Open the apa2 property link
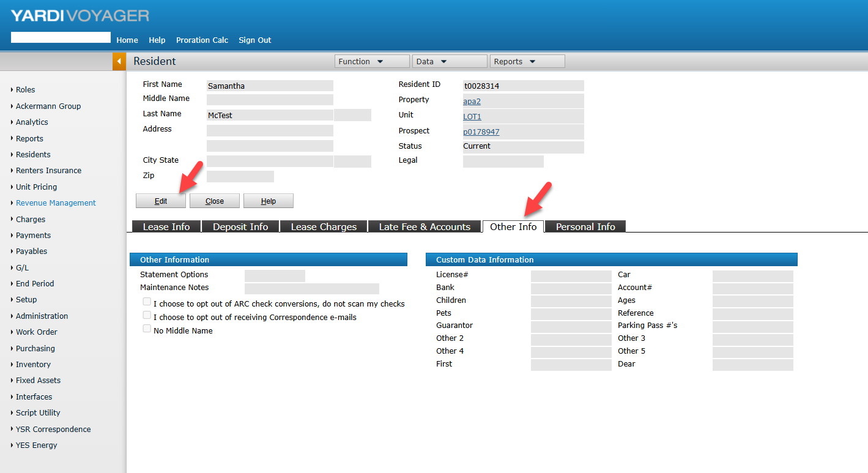 point(472,102)
